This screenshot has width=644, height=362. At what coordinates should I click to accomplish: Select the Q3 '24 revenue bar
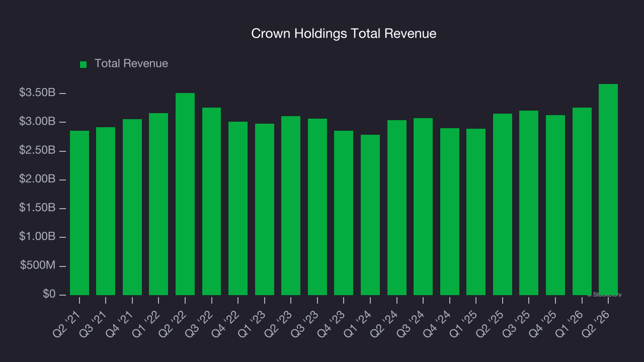tap(423, 207)
